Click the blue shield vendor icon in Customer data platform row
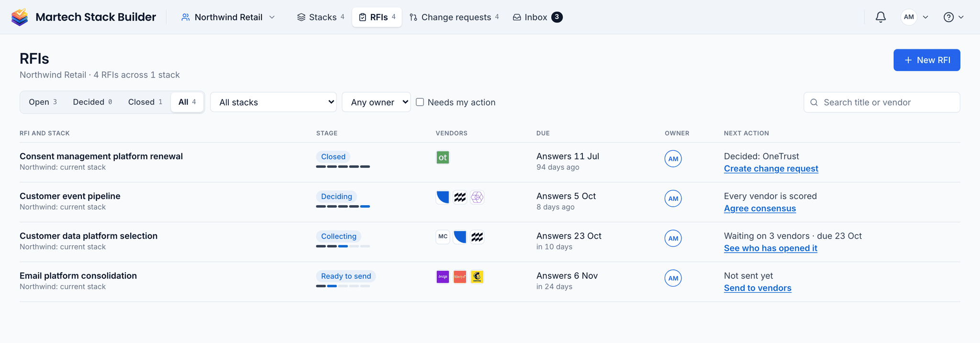This screenshot has height=343, width=980. pos(460,237)
